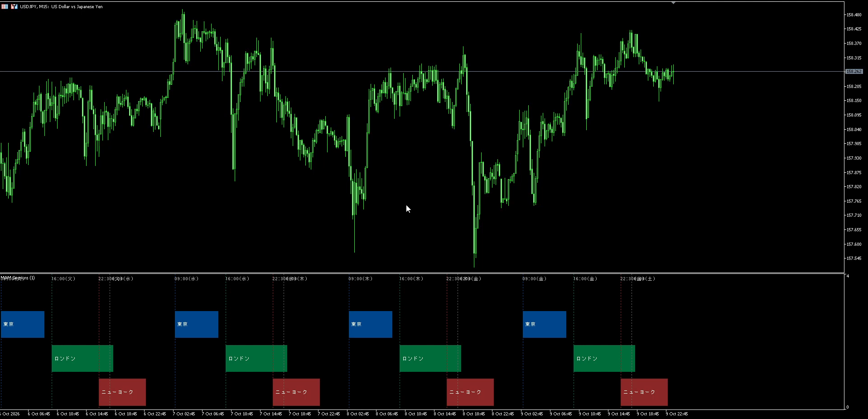Click the 16:00(金) session time label

[585, 279]
